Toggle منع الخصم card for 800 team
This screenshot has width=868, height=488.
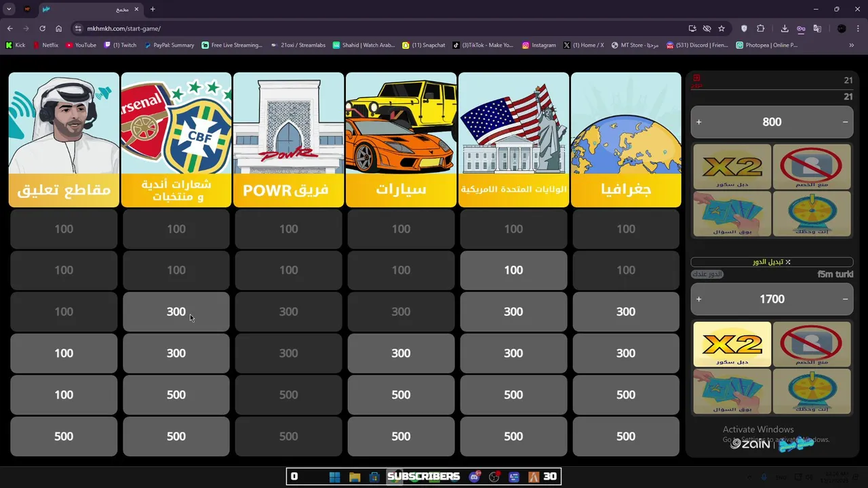(x=812, y=167)
